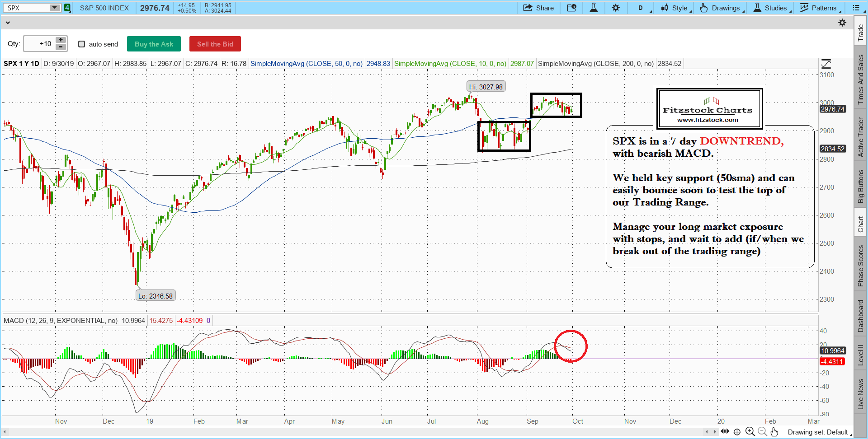Open the Edit Studies beaker icon
Image resolution: width=868 pixels, height=439 pixels.
point(594,8)
